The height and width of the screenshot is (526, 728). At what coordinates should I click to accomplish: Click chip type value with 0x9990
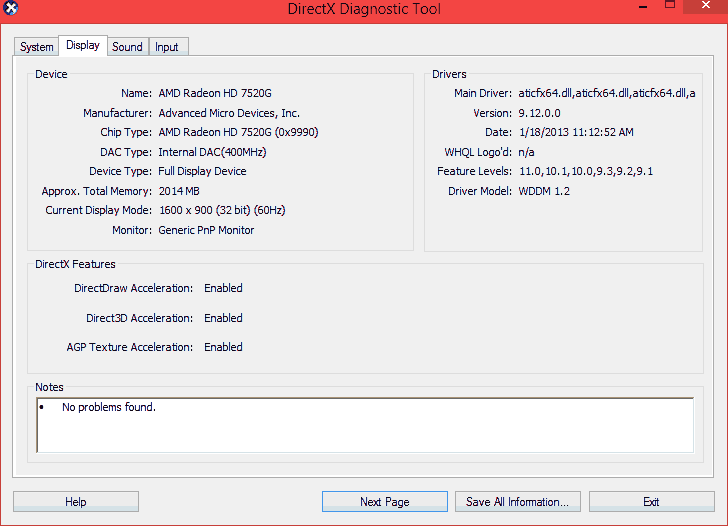(x=239, y=132)
